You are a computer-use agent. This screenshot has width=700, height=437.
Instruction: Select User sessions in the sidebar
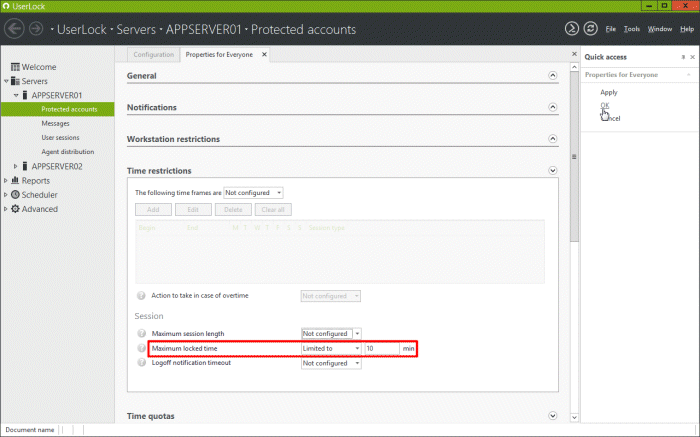coord(60,137)
